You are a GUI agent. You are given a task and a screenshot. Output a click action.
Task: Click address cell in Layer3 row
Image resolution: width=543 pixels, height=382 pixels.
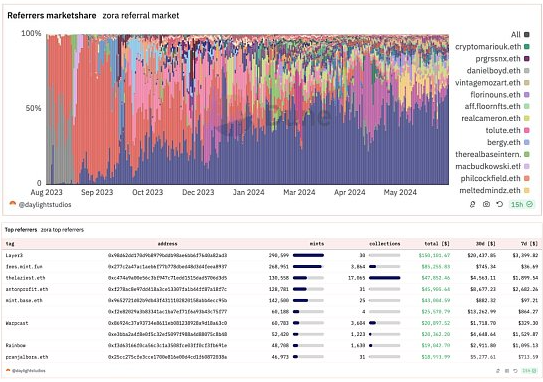tap(167, 255)
